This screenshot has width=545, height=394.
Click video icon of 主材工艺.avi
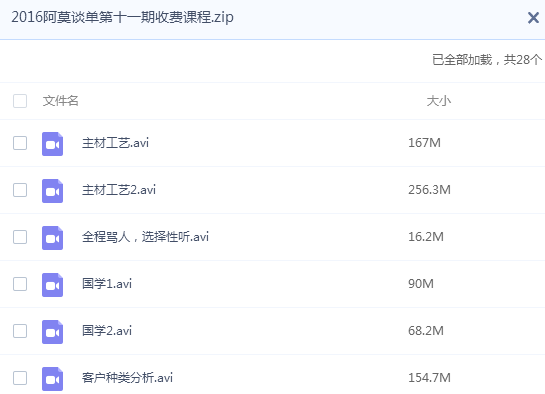[52, 144]
